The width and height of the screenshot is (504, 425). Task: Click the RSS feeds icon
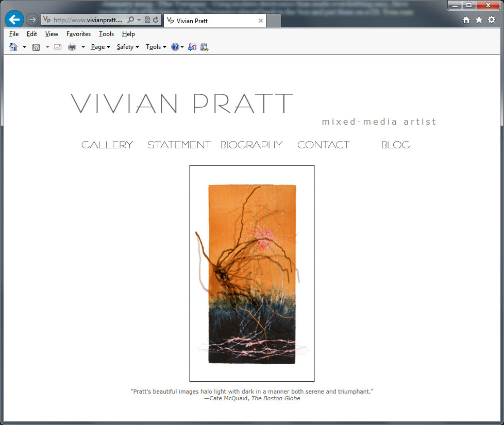click(36, 47)
